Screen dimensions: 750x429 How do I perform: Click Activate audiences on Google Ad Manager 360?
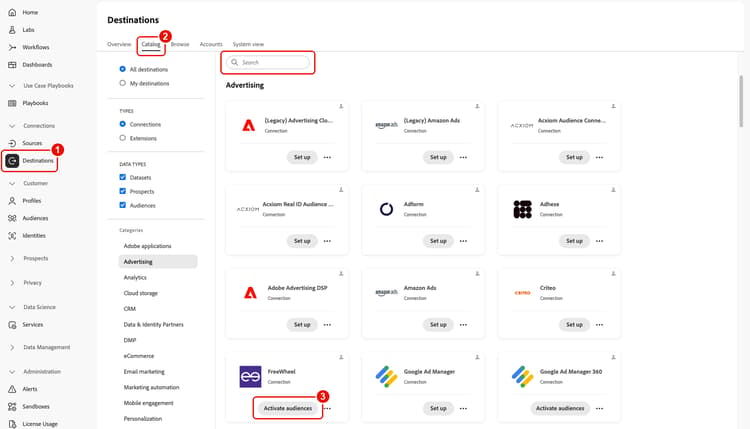click(560, 408)
